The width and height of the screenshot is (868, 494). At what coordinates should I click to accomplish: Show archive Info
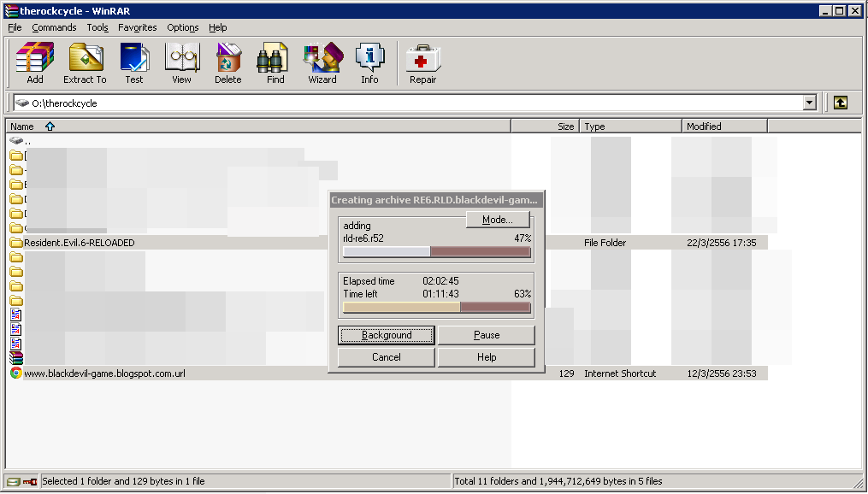coord(369,63)
